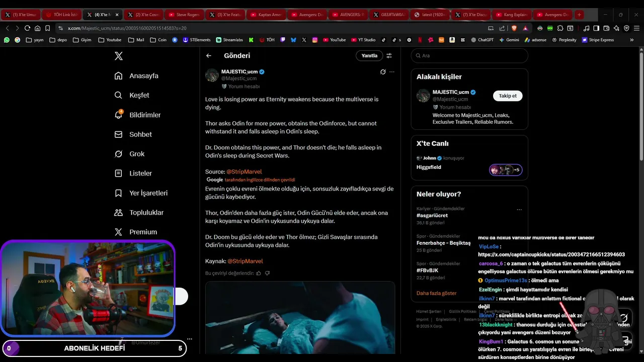644x362 pixels.
Task: Open Youtube bookmarks folder
Action: click(x=110, y=40)
